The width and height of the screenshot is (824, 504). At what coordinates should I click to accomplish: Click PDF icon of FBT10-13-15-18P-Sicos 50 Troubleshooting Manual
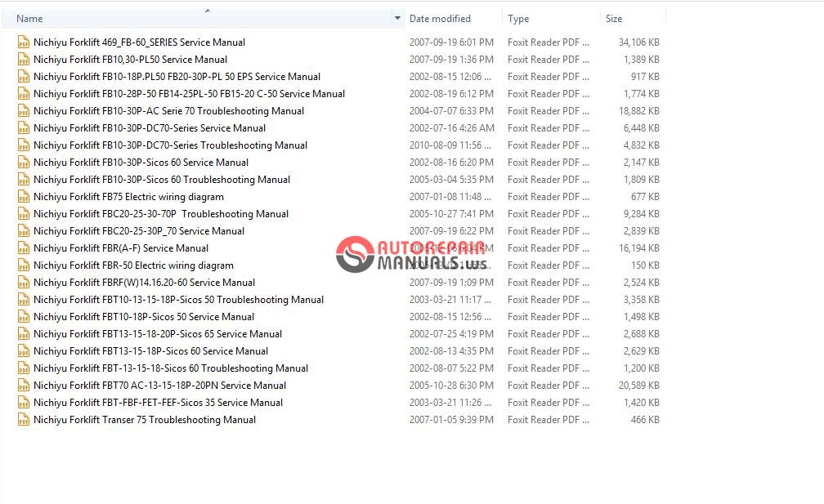pyautogui.click(x=23, y=299)
